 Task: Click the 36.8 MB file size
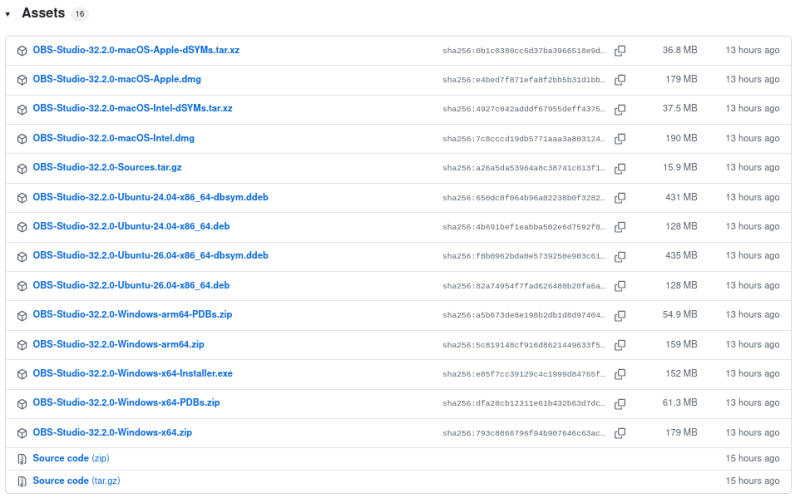point(680,50)
